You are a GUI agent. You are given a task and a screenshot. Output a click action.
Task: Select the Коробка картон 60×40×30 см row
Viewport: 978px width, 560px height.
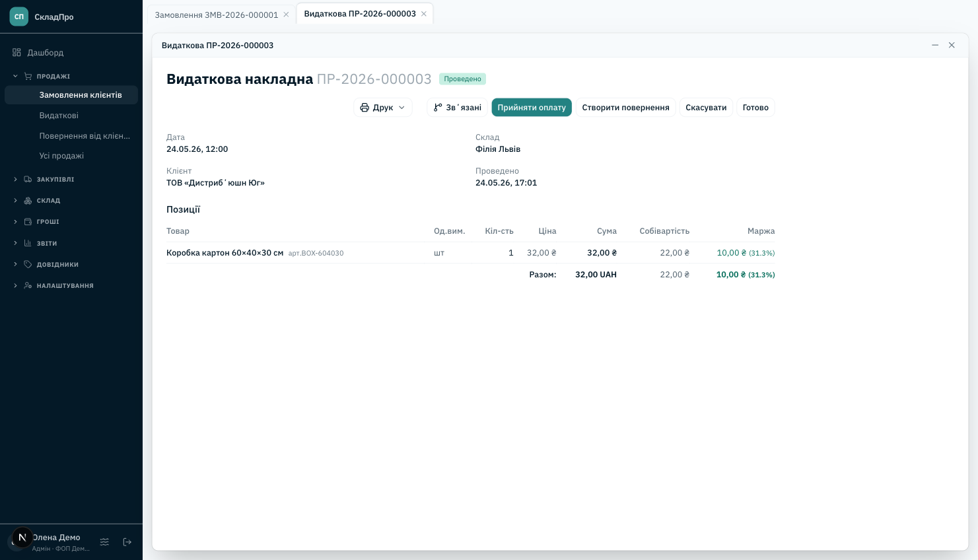click(470, 253)
